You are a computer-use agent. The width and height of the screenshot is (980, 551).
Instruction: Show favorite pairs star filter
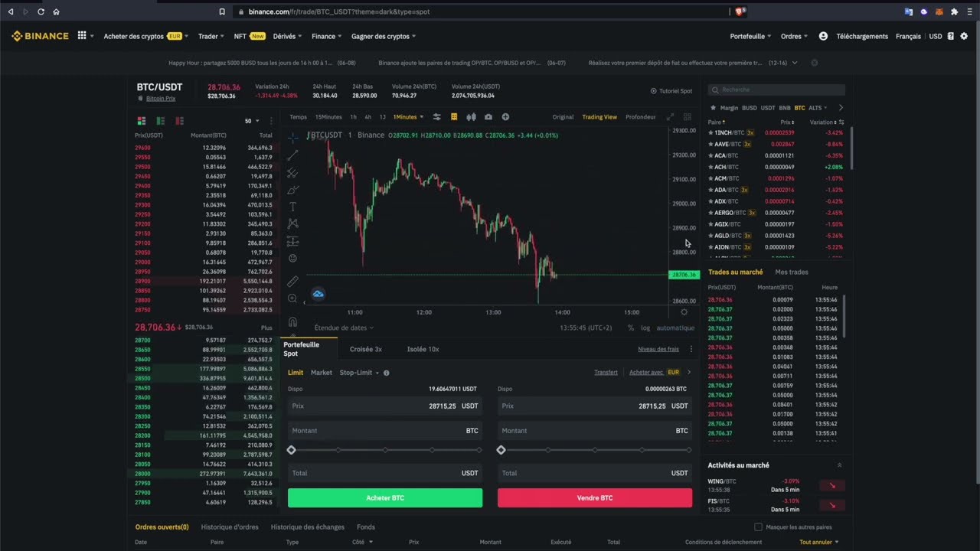point(714,108)
